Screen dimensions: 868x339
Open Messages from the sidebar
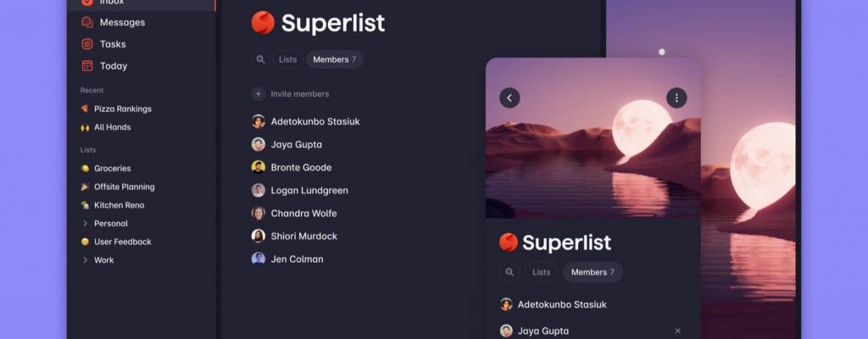[113, 22]
